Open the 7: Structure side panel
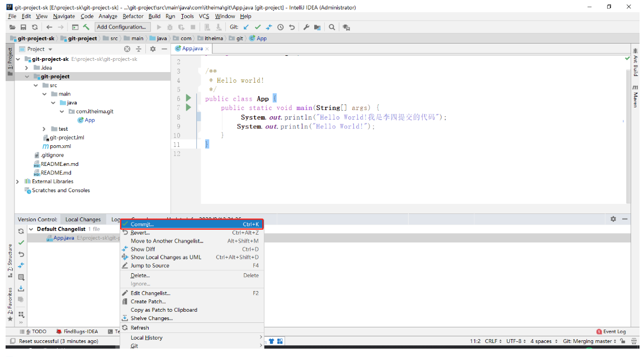The image size is (644, 357). coord(10,261)
